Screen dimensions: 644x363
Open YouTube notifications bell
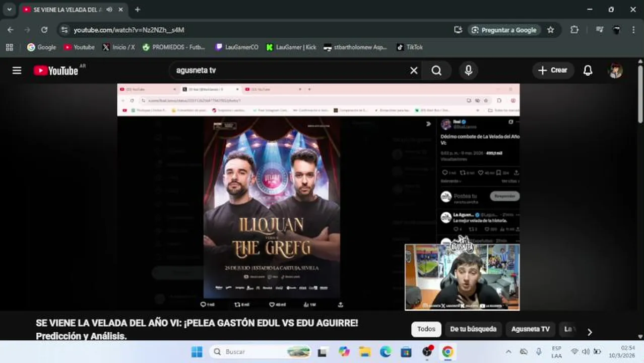click(x=588, y=71)
